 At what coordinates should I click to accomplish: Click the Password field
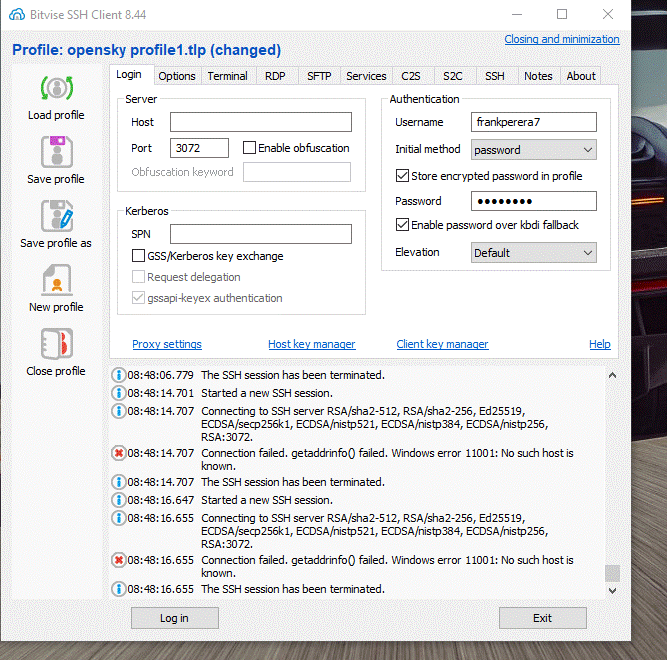pos(533,201)
